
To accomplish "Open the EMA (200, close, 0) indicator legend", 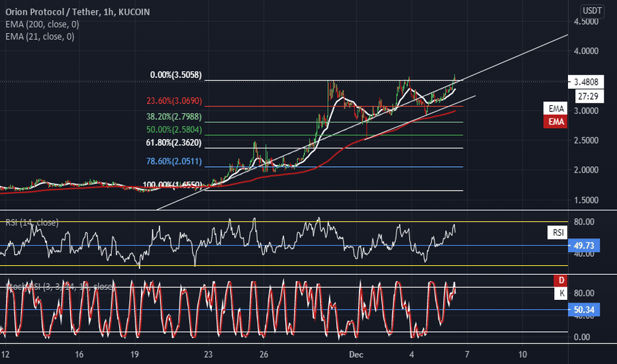I will click(42, 24).
